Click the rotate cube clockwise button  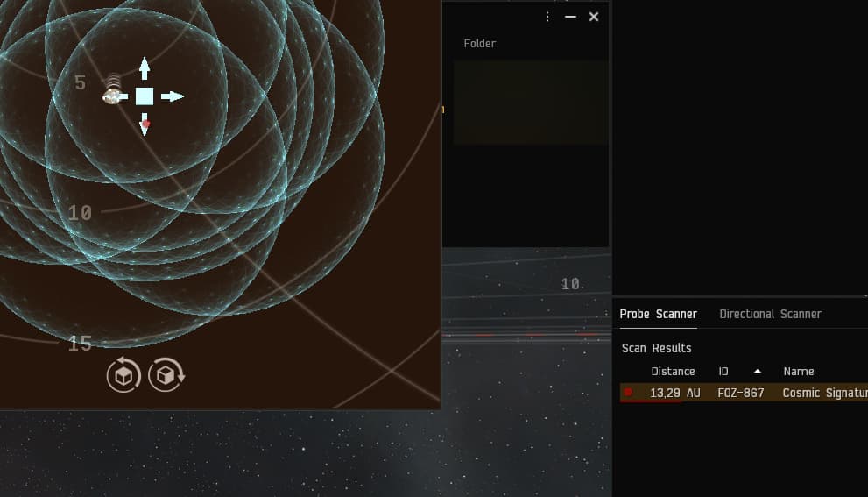(x=166, y=375)
